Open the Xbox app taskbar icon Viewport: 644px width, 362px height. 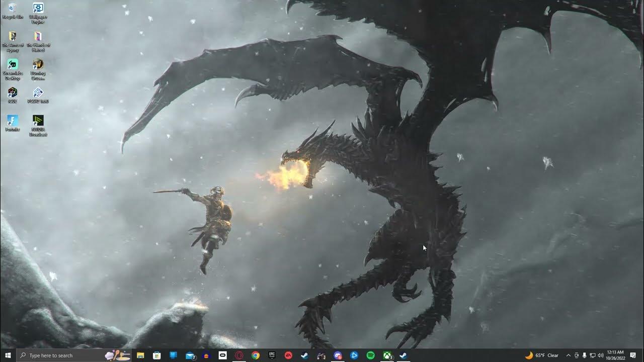387,355
